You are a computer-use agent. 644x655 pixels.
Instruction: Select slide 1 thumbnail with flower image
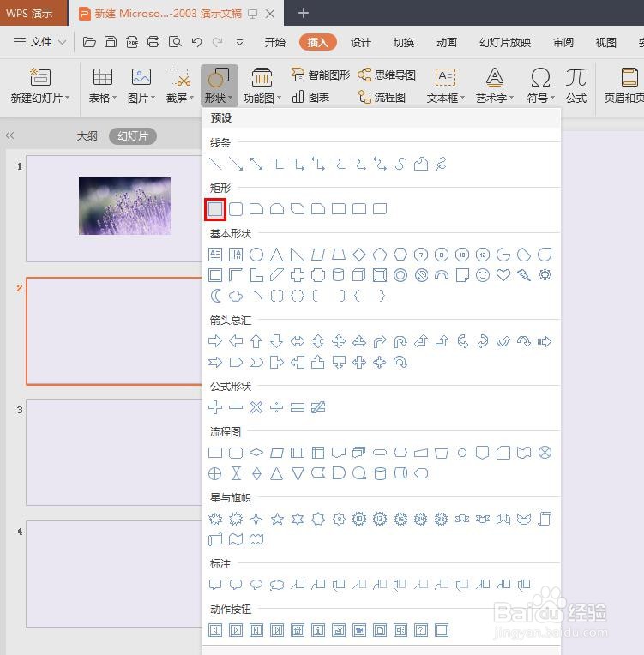(114, 208)
